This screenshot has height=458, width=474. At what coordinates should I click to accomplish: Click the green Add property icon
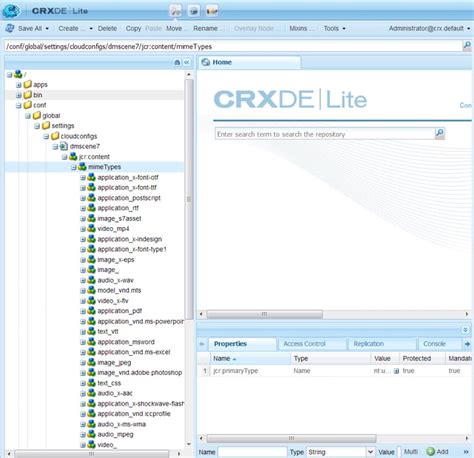coord(431,452)
